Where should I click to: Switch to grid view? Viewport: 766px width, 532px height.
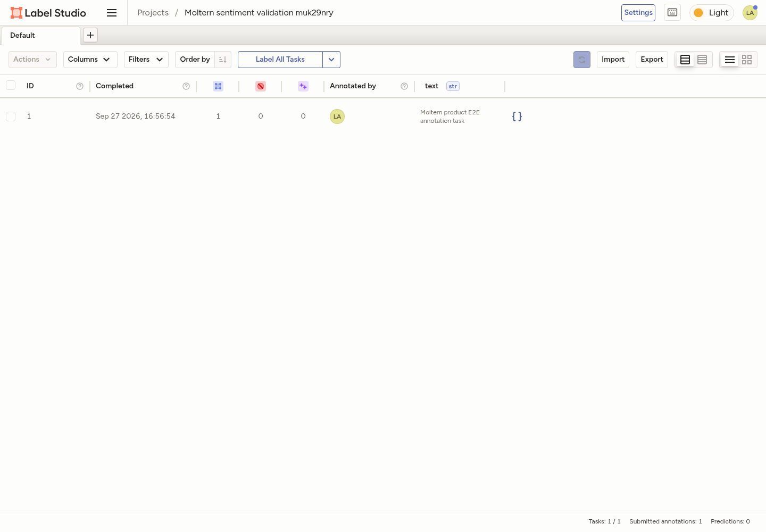(747, 60)
